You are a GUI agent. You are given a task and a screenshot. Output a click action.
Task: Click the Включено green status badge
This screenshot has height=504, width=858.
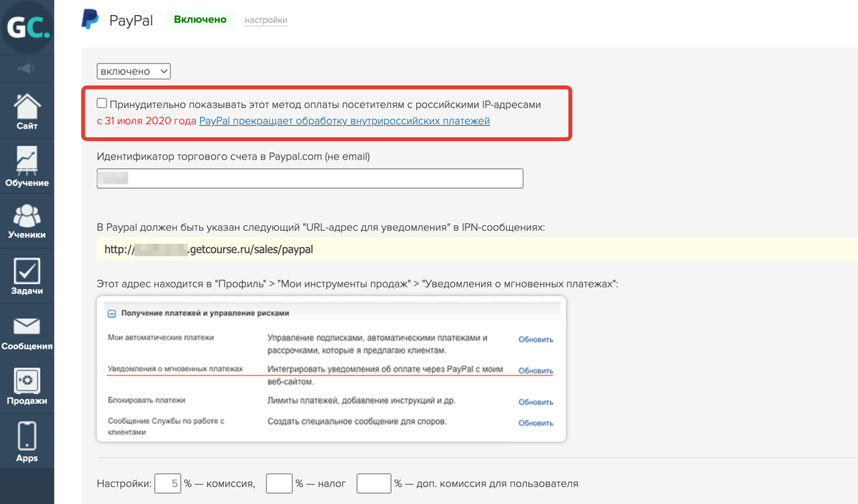(x=200, y=19)
